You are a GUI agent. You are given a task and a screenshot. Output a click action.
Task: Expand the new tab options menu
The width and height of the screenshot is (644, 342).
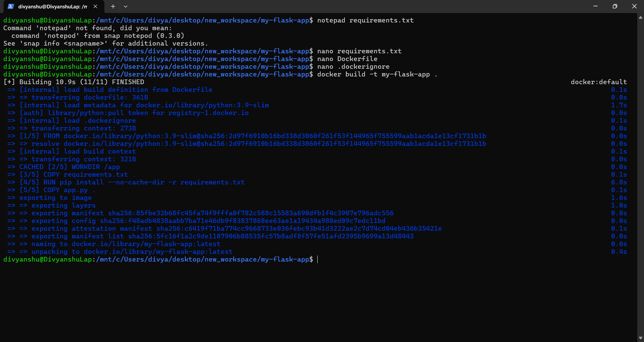click(x=126, y=6)
